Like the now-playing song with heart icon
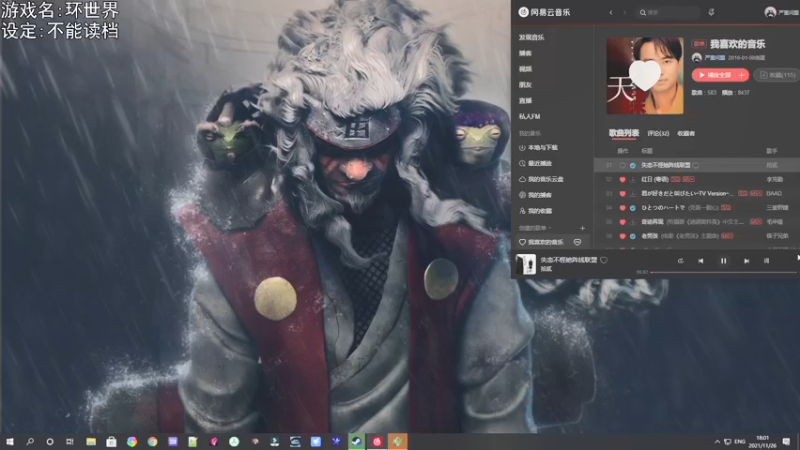Viewport: 800px width, 450px height. pyautogui.click(x=604, y=260)
